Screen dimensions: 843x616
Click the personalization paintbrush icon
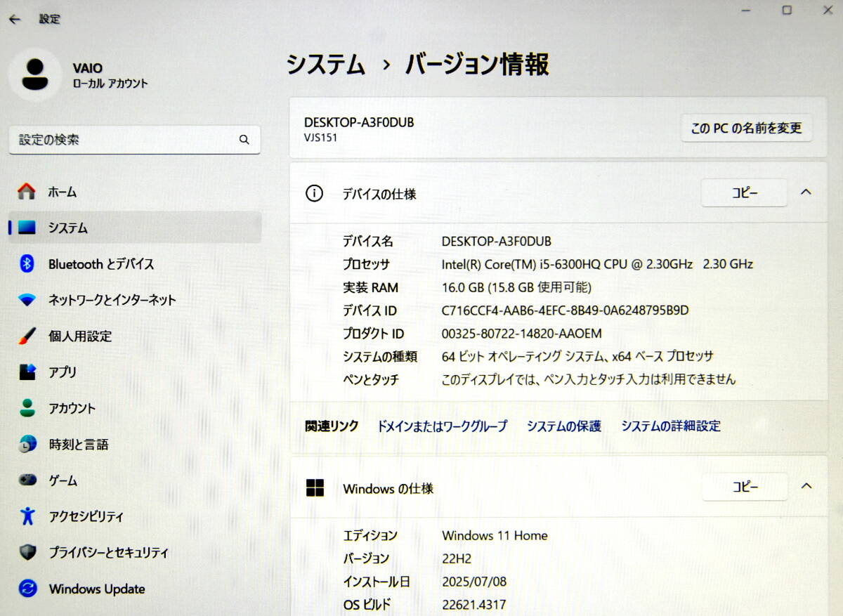click(x=27, y=336)
